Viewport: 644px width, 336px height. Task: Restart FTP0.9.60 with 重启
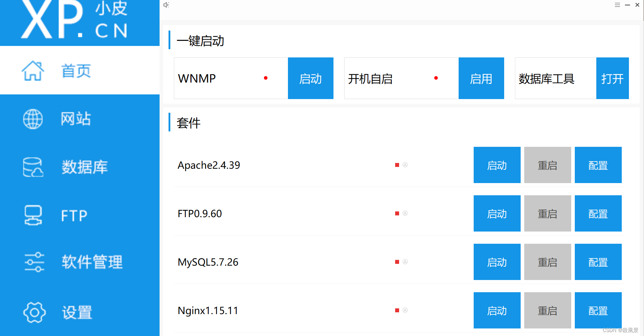pyautogui.click(x=548, y=214)
